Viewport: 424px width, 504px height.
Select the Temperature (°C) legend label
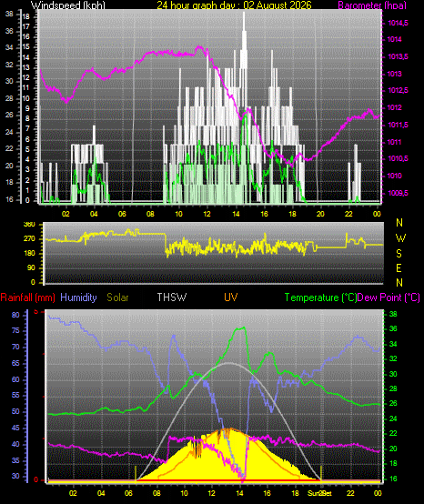[321, 297]
